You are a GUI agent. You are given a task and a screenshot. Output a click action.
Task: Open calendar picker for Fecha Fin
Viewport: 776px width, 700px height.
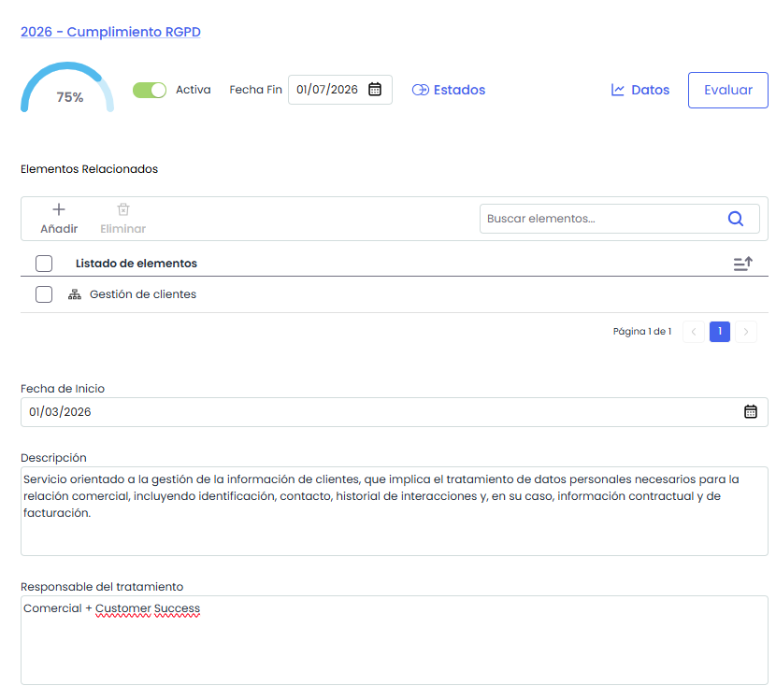[x=375, y=90]
